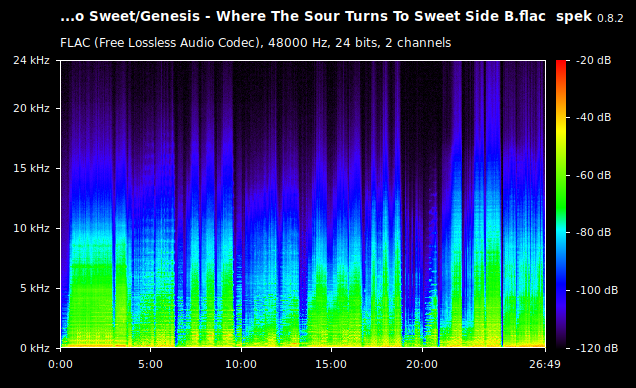Click the 'spek' application name label
Image resolution: width=636 pixels, height=388 pixels.
[574, 17]
